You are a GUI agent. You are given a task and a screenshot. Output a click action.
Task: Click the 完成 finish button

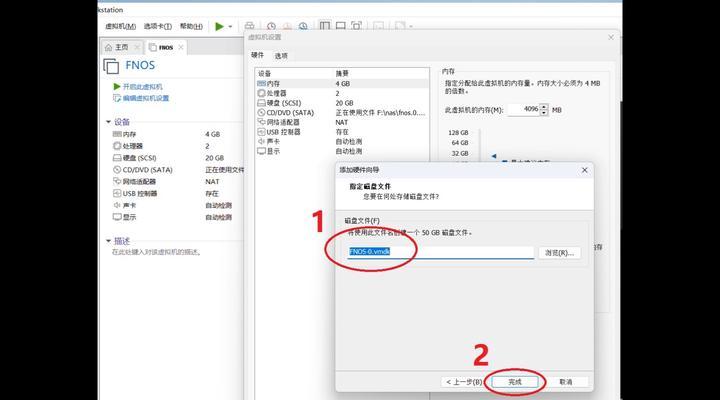pos(515,382)
